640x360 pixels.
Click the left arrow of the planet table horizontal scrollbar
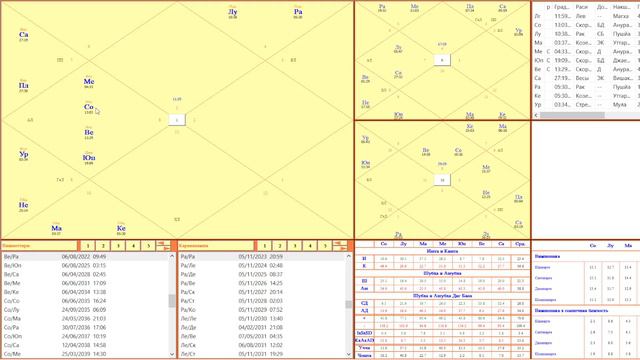pyautogui.click(x=536, y=115)
